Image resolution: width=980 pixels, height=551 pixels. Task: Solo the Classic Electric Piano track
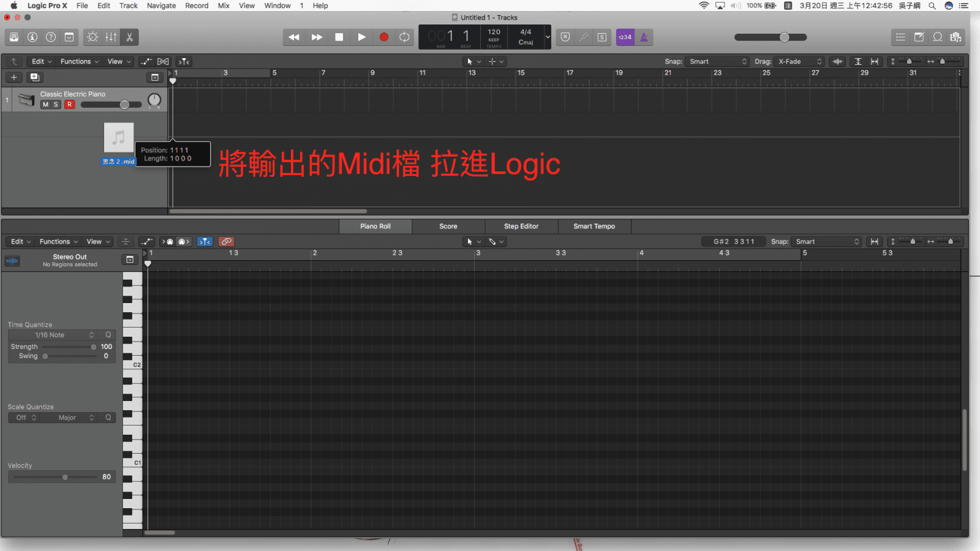coord(56,105)
